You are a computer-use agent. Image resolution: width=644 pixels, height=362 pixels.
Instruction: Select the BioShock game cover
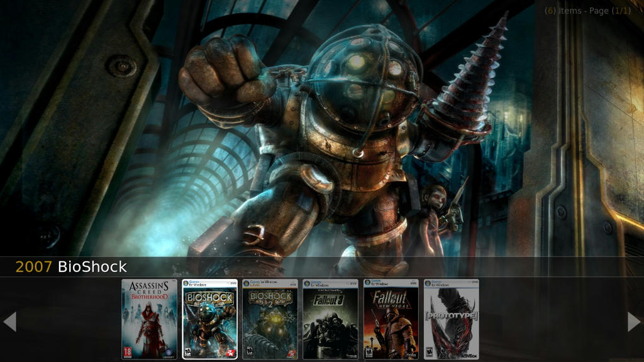click(209, 319)
